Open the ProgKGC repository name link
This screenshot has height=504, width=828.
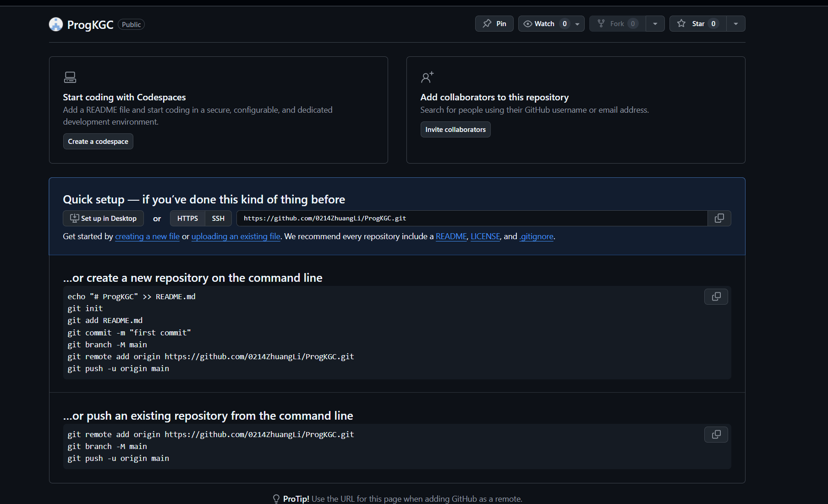tap(90, 25)
